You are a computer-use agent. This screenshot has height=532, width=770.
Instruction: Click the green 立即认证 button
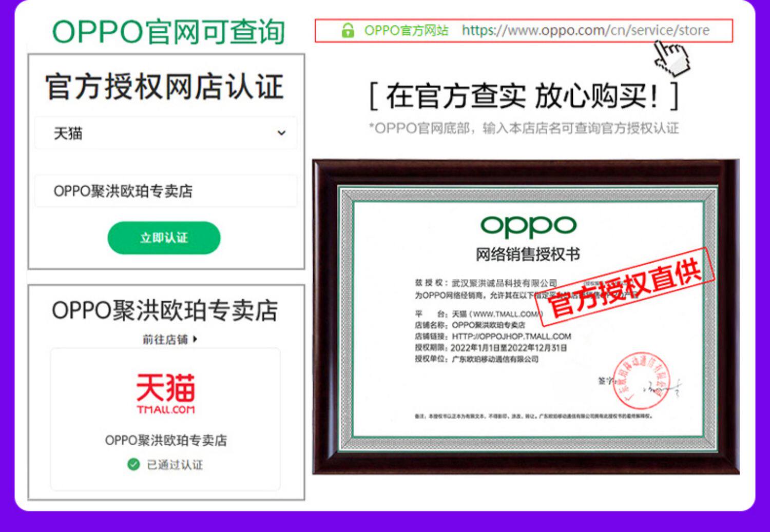click(x=164, y=238)
